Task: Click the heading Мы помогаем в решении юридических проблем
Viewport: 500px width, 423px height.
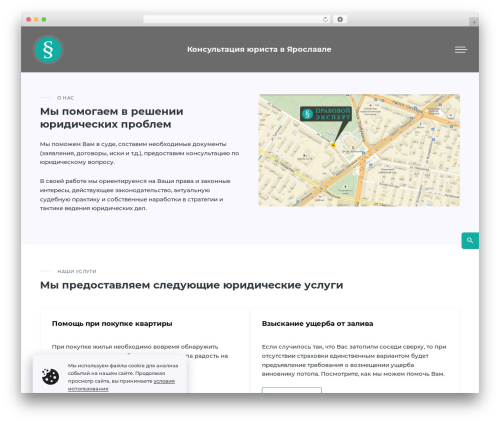Action: pos(112,118)
